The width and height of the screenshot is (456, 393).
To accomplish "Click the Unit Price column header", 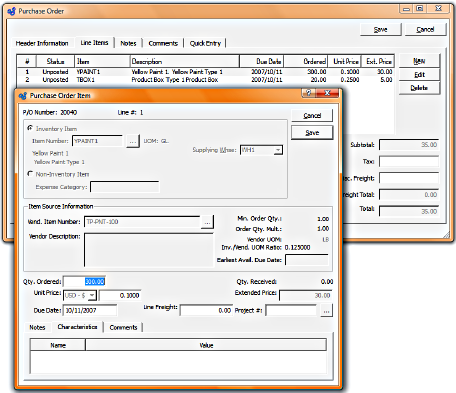I will click(345, 61).
